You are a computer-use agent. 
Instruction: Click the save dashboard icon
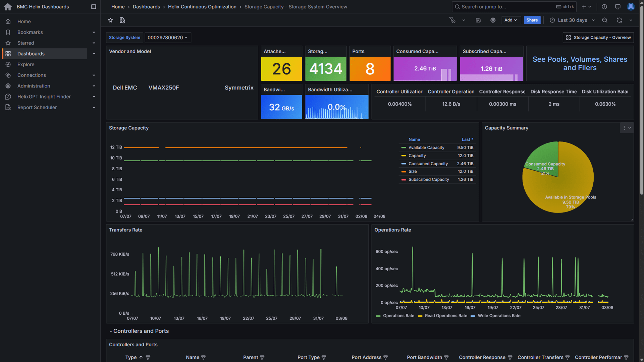tap(478, 20)
